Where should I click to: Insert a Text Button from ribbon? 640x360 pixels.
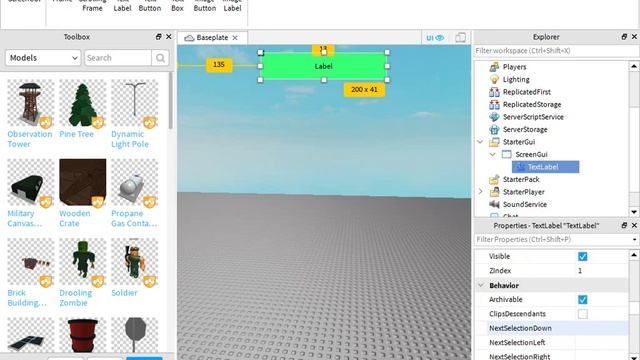pyautogui.click(x=150, y=6)
